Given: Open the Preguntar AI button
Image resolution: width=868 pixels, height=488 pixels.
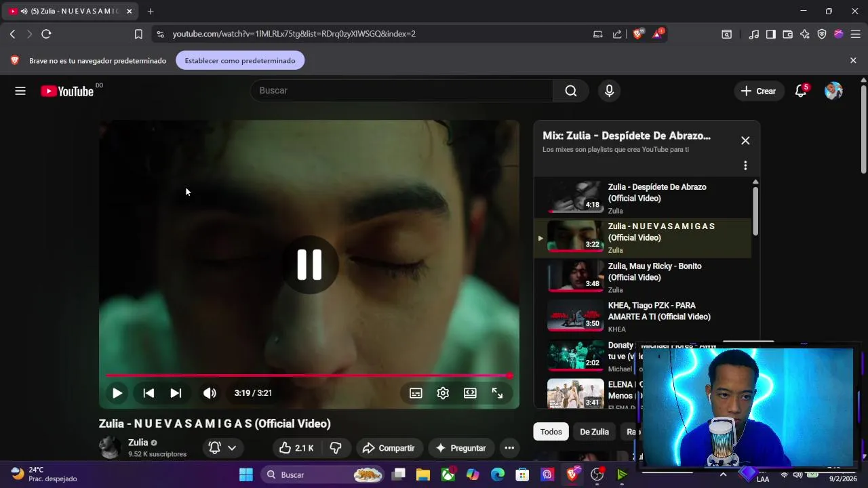Looking at the screenshot, I should coord(461,448).
